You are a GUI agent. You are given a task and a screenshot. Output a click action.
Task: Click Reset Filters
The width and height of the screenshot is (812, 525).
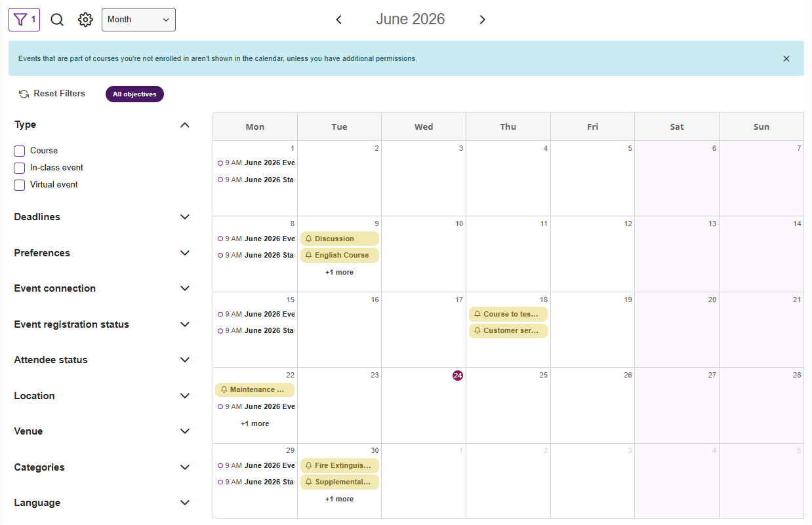(x=52, y=94)
